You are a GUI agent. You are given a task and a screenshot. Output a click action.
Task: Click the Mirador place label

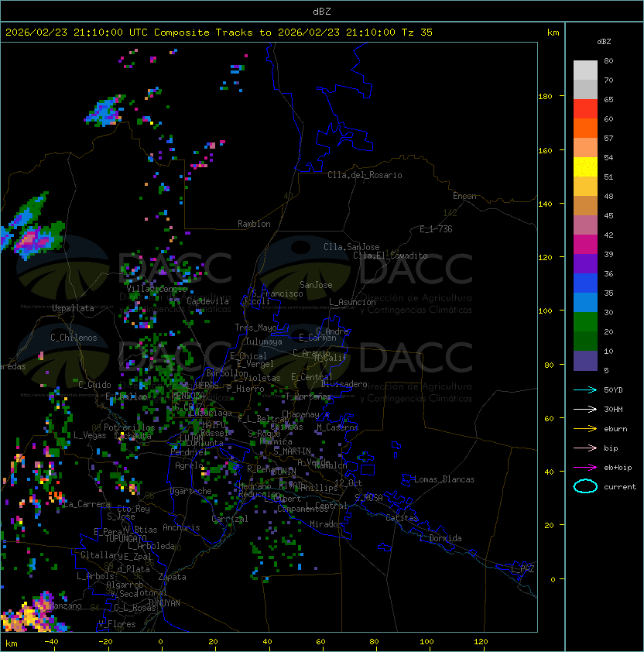326,524
